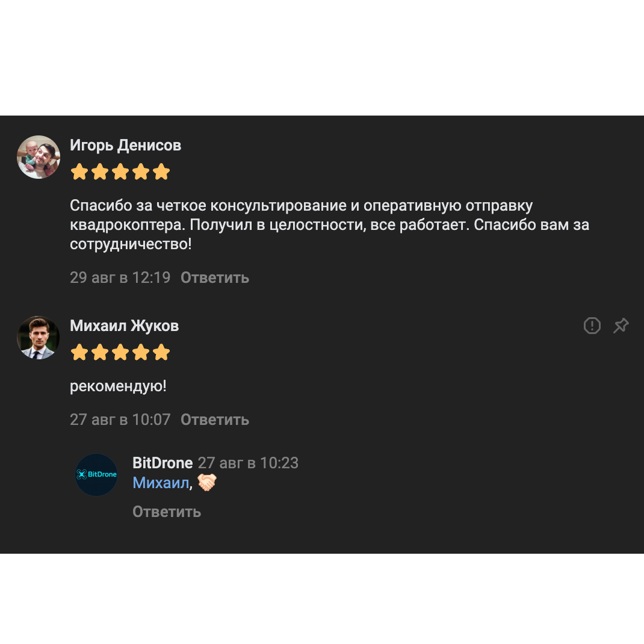Open the BitDrone author name link
This screenshot has height=644, width=644.
click(x=163, y=463)
